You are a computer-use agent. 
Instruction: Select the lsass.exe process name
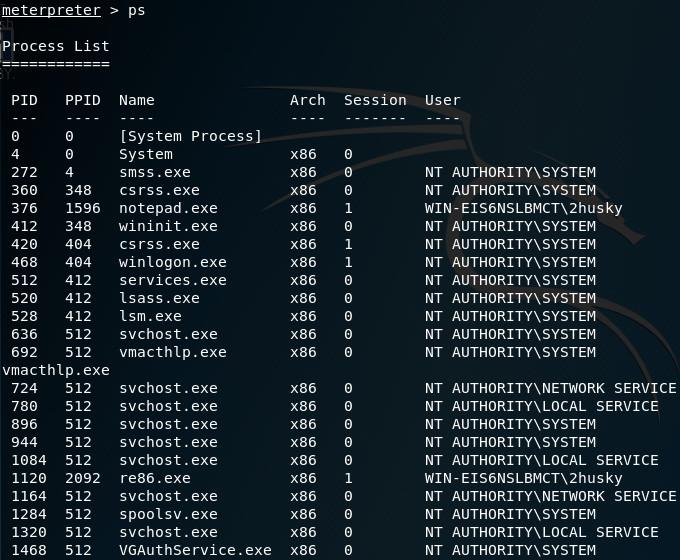(159, 298)
